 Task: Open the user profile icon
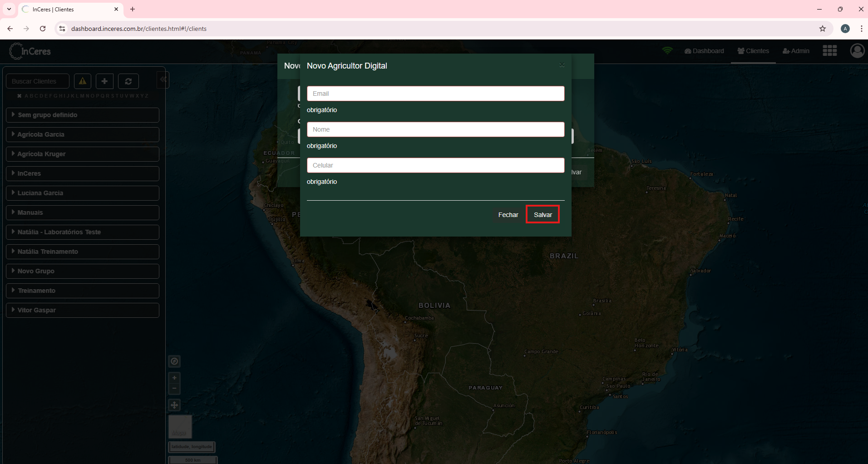pos(857,51)
